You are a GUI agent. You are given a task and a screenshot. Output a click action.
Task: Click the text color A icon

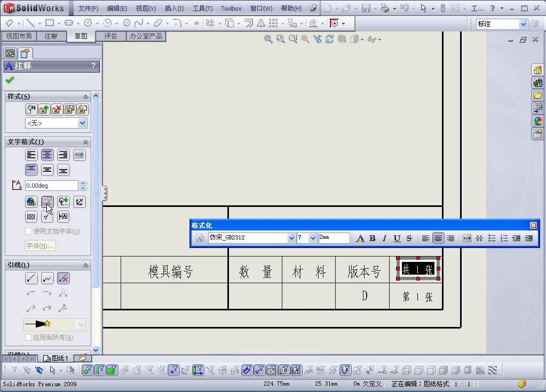click(x=360, y=238)
